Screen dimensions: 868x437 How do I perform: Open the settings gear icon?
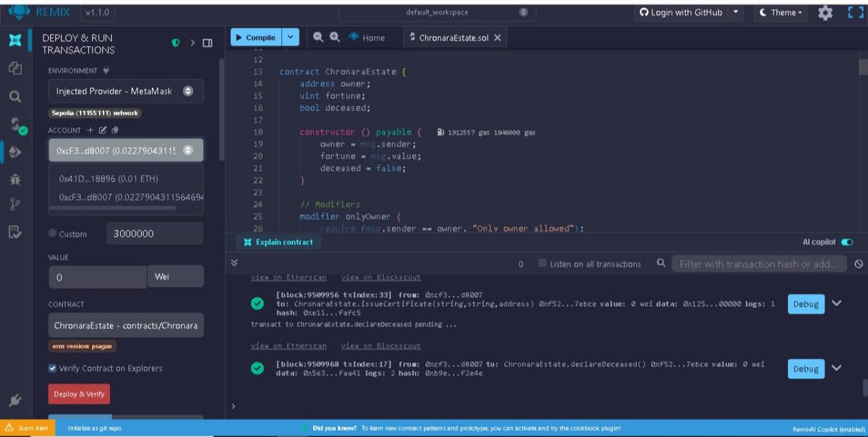(825, 12)
